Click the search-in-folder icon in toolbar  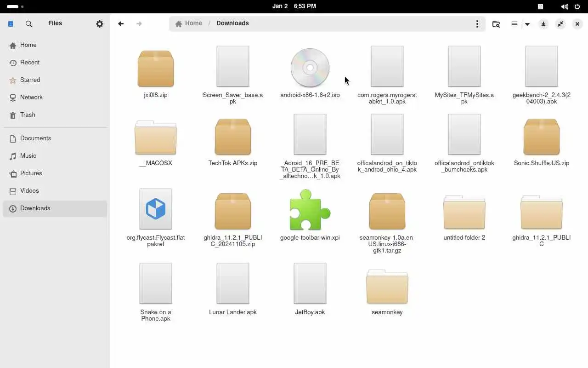pyautogui.click(x=496, y=24)
